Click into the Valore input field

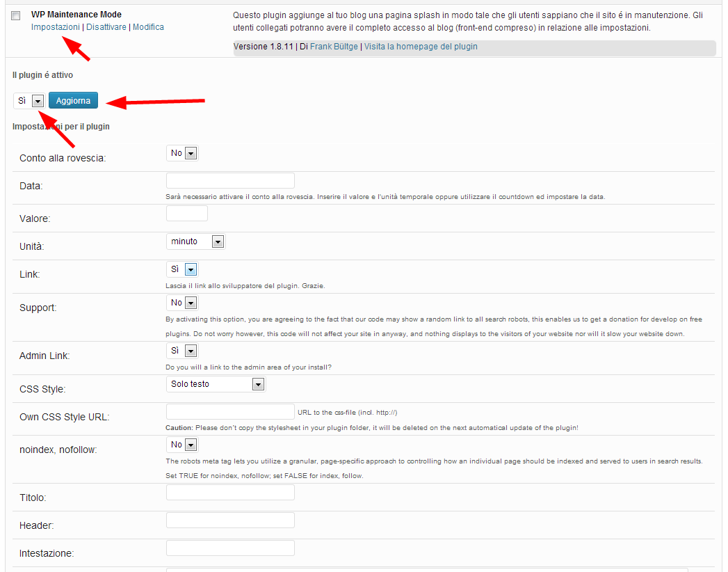(x=186, y=213)
